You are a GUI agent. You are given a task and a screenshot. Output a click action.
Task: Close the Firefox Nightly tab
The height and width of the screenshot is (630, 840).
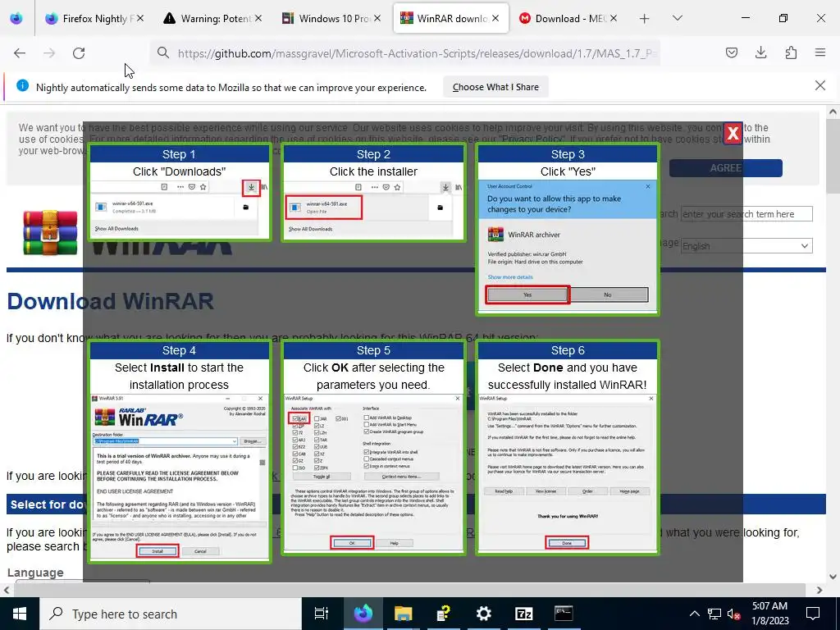tap(139, 18)
